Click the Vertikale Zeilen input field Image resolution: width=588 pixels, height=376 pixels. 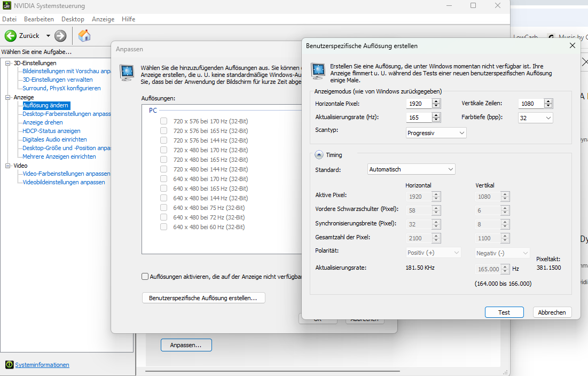531,104
